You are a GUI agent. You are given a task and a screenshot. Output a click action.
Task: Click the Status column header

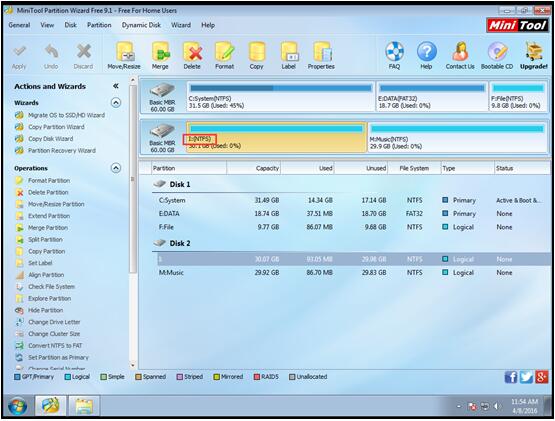tap(522, 168)
